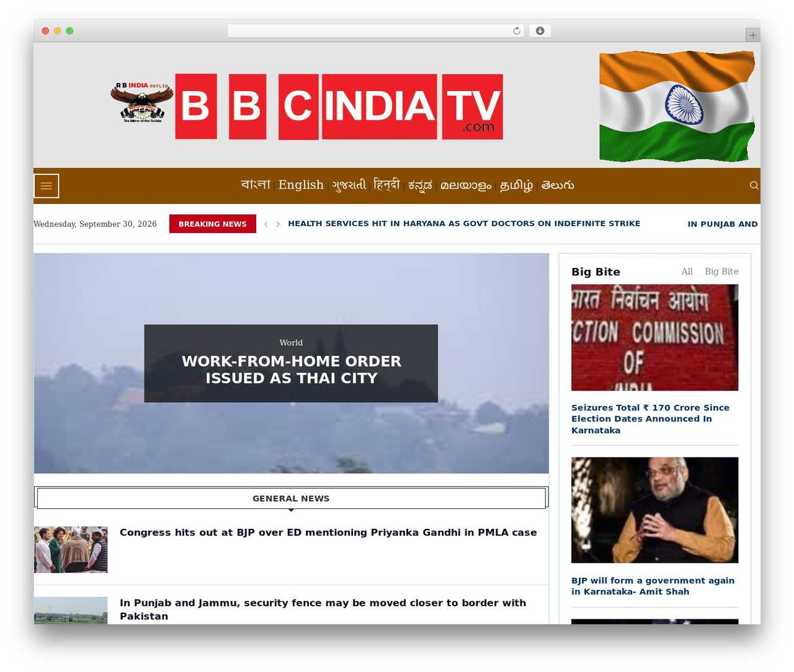Open Punjab and Jammu security fence article

(323, 609)
